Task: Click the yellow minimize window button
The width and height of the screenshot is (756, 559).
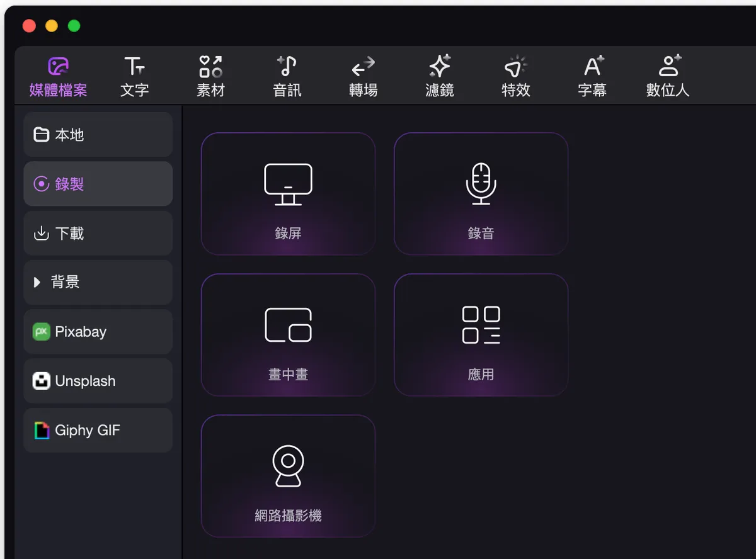Action: [52, 26]
